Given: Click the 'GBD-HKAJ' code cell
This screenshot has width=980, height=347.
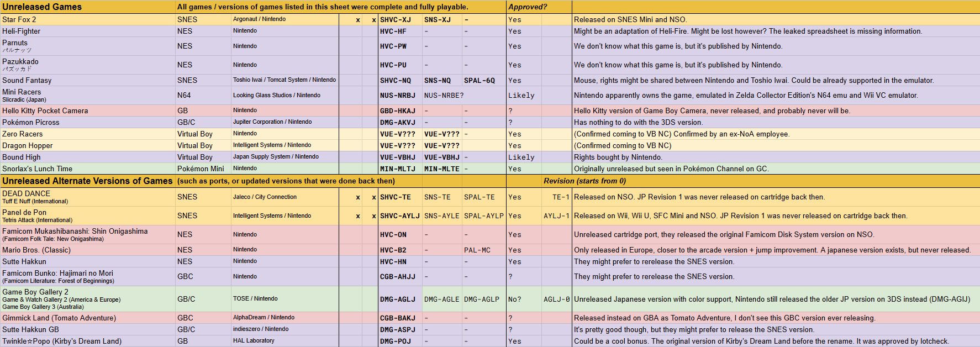Looking at the screenshot, I should (401, 111).
